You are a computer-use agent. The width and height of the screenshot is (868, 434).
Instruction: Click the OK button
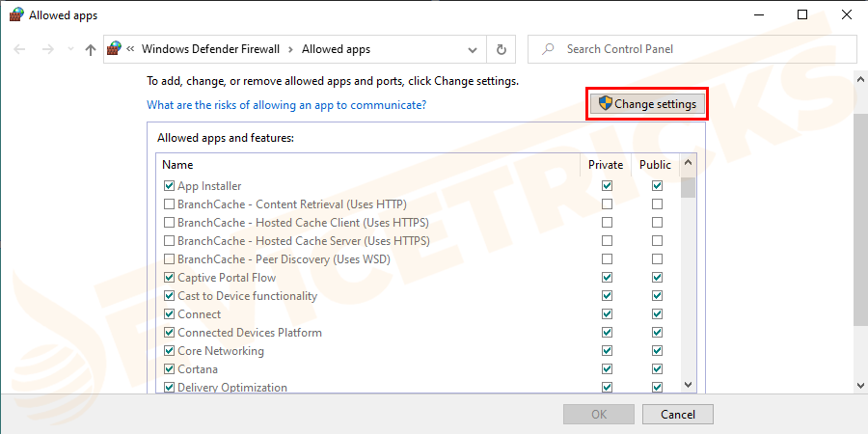tap(598, 414)
